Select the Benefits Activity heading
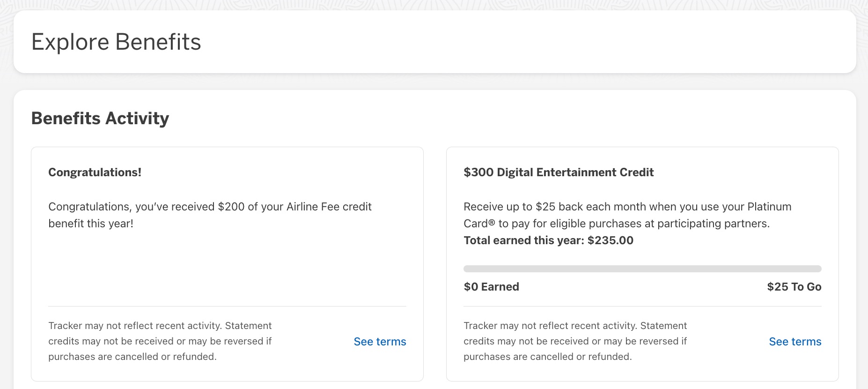 click(x=100, y=118)
